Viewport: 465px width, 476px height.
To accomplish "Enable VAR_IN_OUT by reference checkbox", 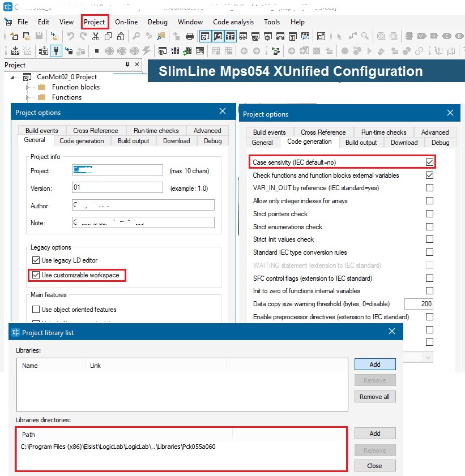I will pyautogui.click(x=429, y=187).
